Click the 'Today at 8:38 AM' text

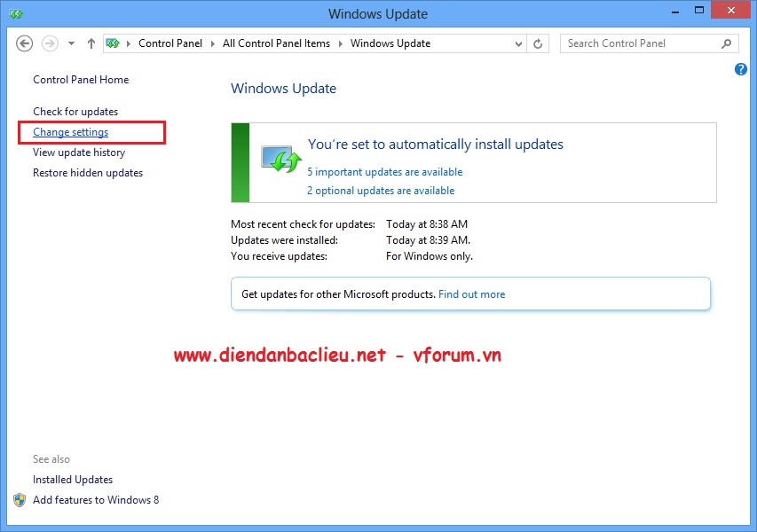[427, 224]
